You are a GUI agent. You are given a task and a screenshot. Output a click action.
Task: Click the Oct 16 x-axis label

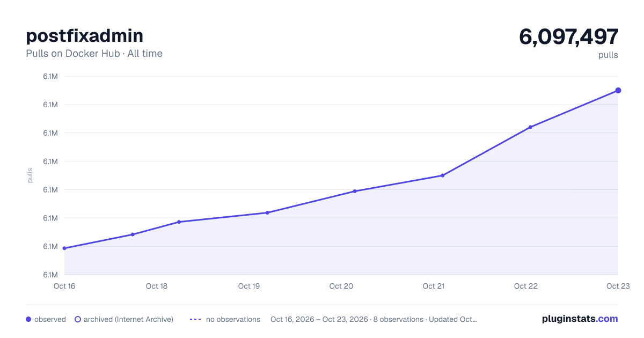(64, 286)
